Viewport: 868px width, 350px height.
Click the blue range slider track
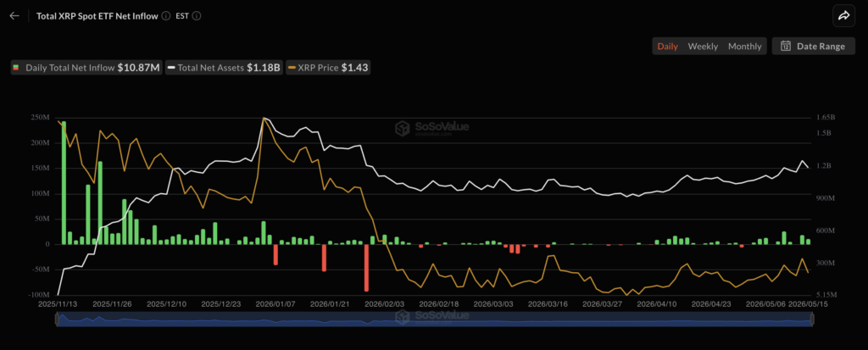(434, 319)
